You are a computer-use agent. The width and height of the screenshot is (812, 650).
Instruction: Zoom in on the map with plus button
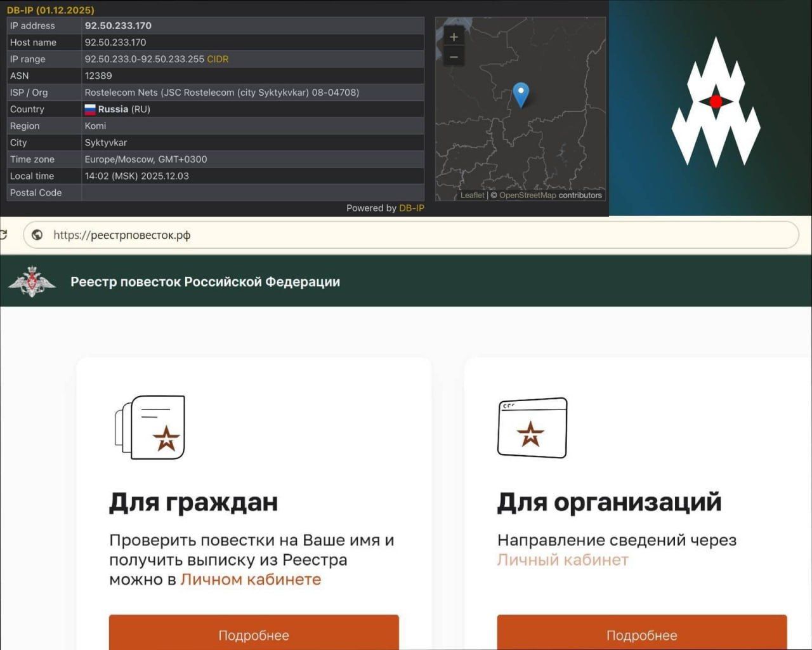(x=454, y=37)
